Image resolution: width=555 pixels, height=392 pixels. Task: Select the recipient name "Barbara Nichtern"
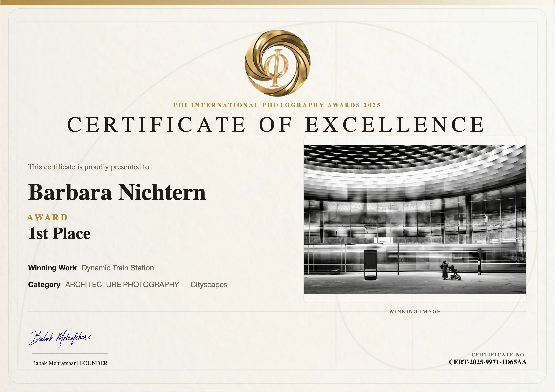coord(117,193)
